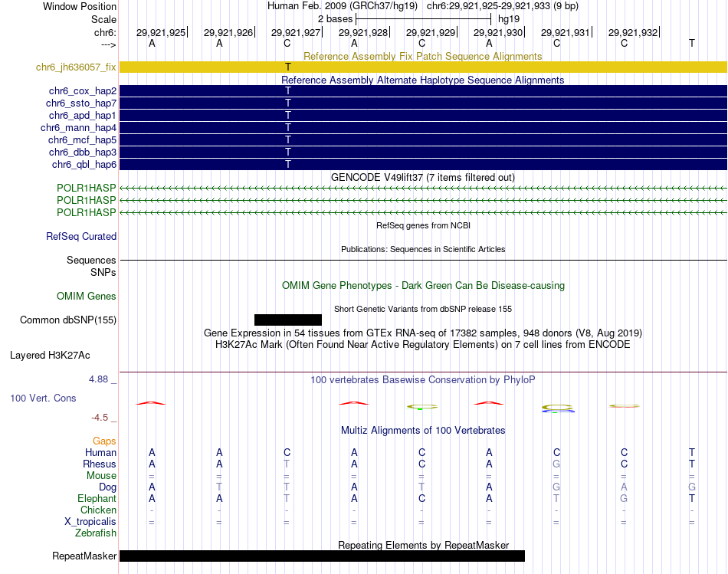Click the OMIM Gene Phenotypes title
The height and width of the screenshot is (574, 728).
pyautogui.click(x=423, y=286)
